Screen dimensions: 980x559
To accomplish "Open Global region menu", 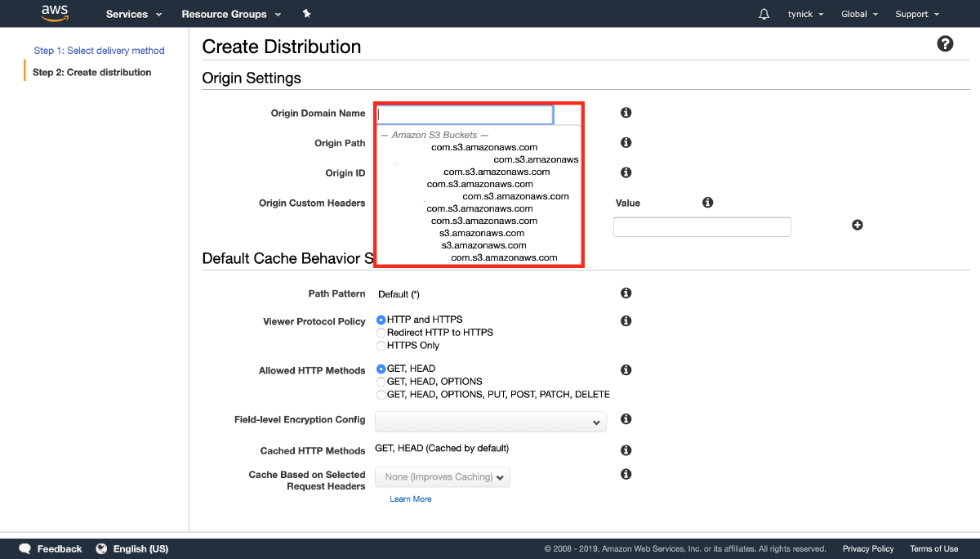I will 859,14.
